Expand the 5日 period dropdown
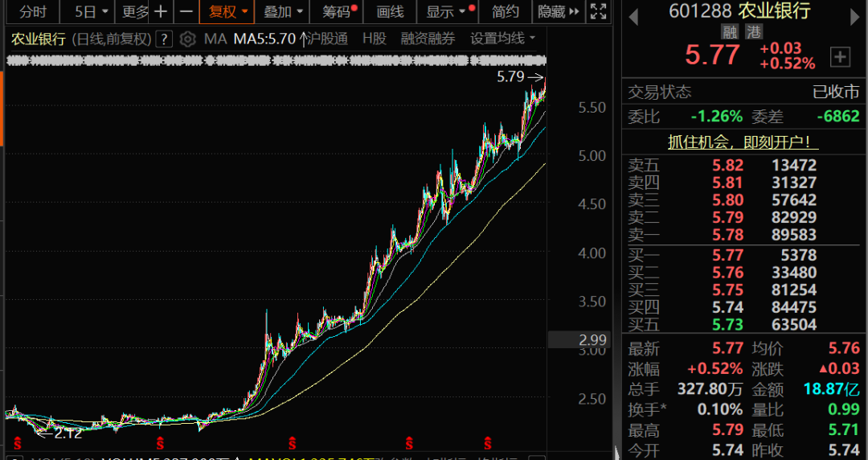Viewport: 868px width, 460px height. pyautogui.click(x=87, y=11)
